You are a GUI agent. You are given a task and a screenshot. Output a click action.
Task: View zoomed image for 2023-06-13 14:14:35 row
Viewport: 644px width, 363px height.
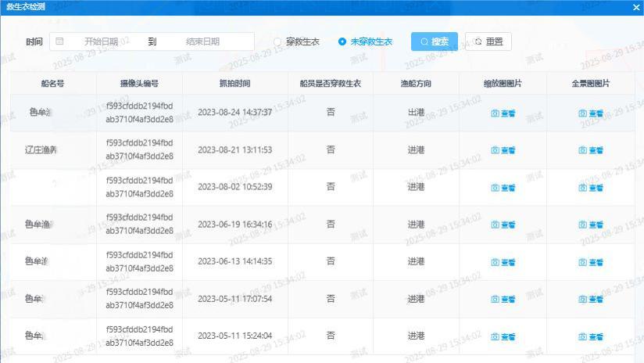(x=503, y=262)
